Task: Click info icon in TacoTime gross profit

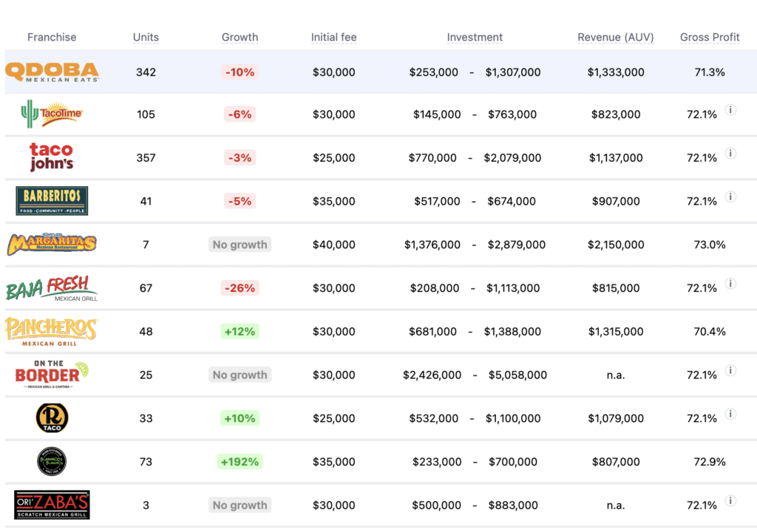Action: pyautogui.click(x=731, y=110)
